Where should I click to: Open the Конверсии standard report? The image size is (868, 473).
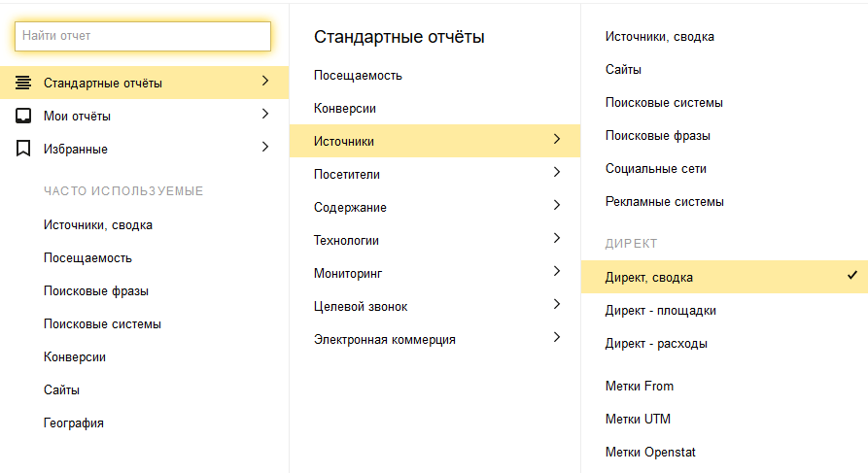tap(345, 109)
